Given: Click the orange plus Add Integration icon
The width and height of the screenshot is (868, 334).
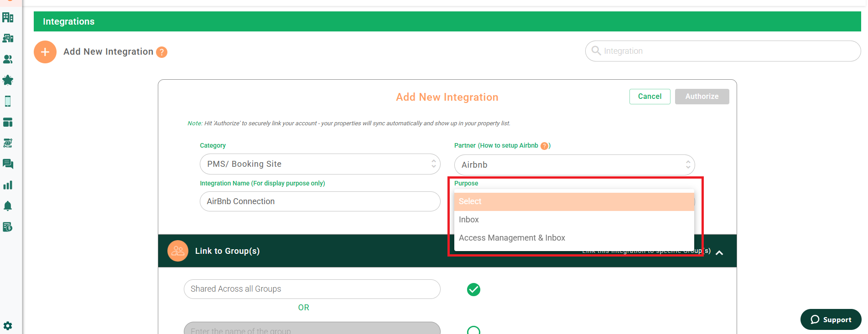Looking at the screenshot, I should tap(45, 52).
